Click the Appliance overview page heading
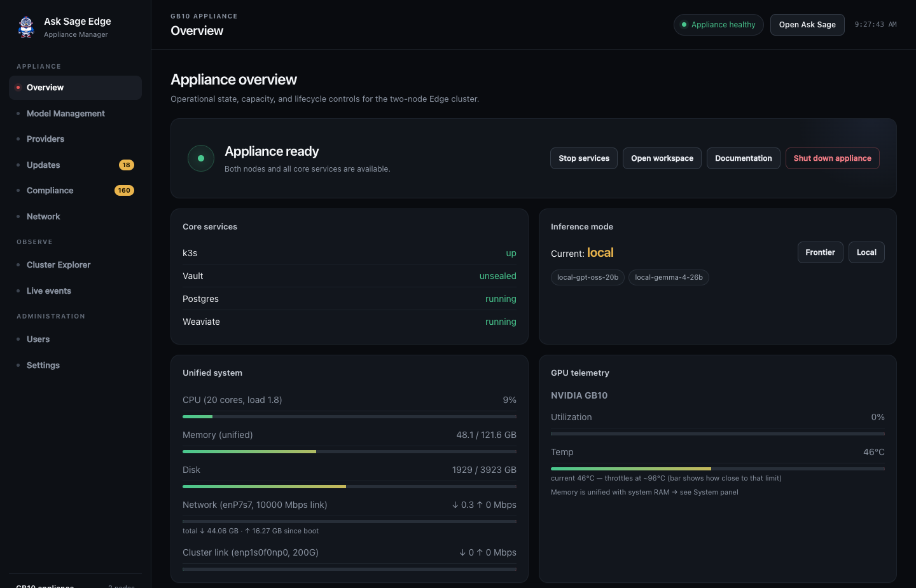 pos(233,79)
